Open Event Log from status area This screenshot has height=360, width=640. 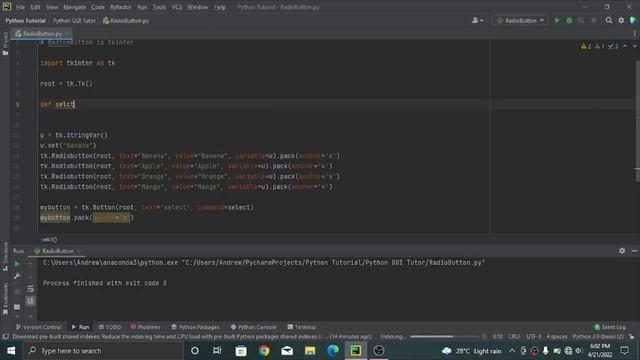click(609, 327)
